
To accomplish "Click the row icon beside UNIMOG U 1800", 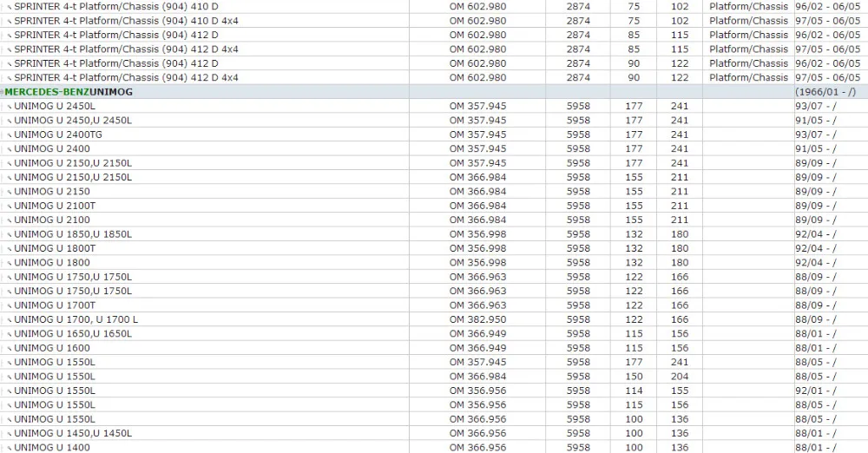I will [10, 263].
